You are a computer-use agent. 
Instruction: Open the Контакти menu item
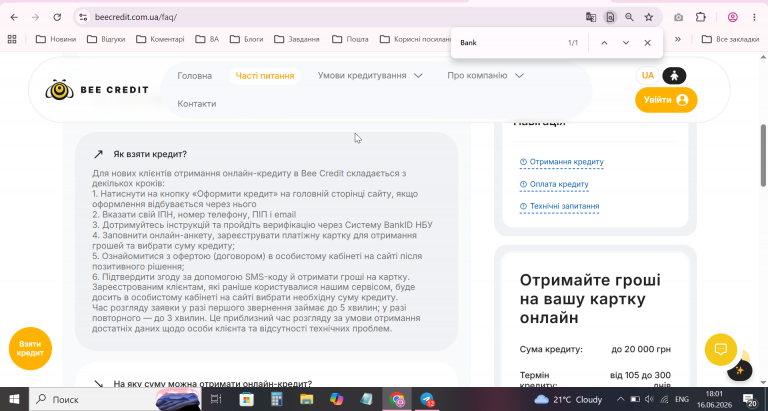click(x=196, y=103)
